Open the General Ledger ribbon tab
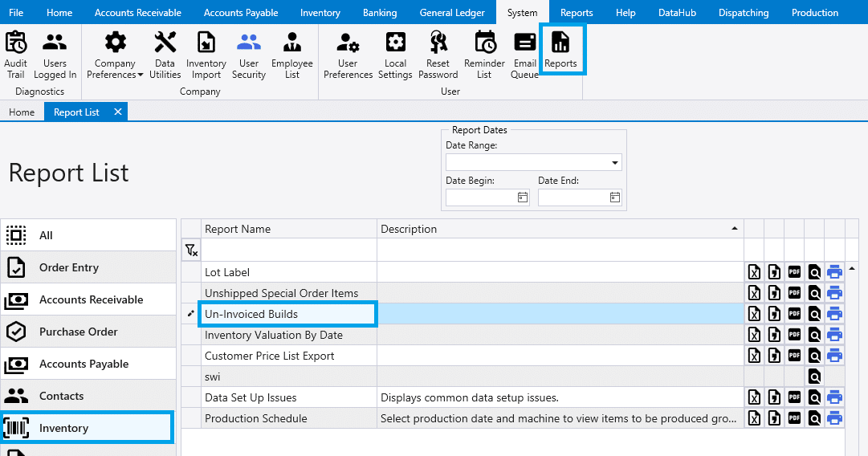 452,12
